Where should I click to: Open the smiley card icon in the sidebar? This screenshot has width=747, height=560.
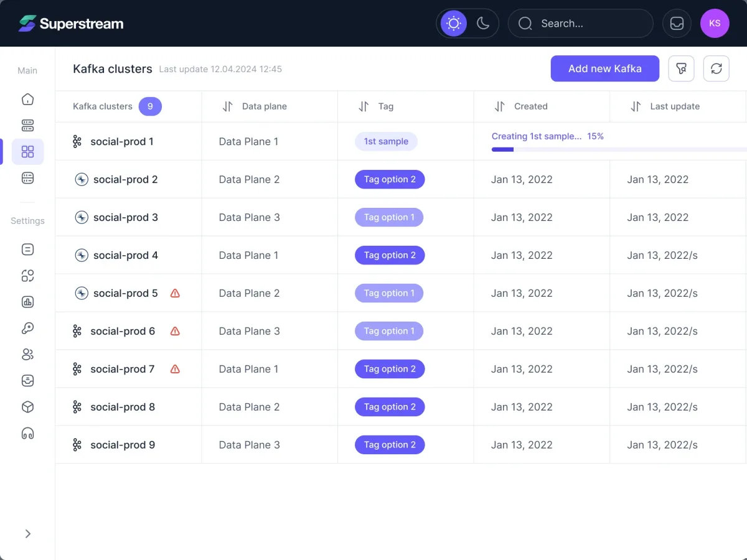pyautogui.click(x=27, y=381)
